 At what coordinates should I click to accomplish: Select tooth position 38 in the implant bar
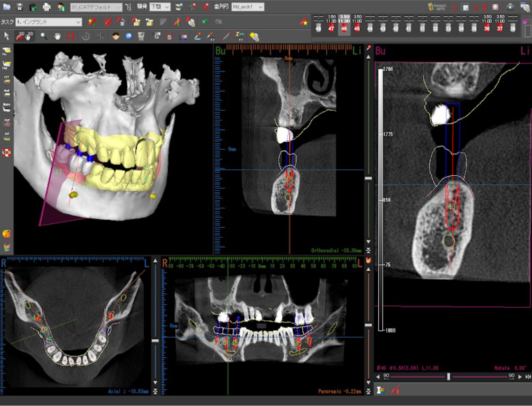tap(513, 24)
